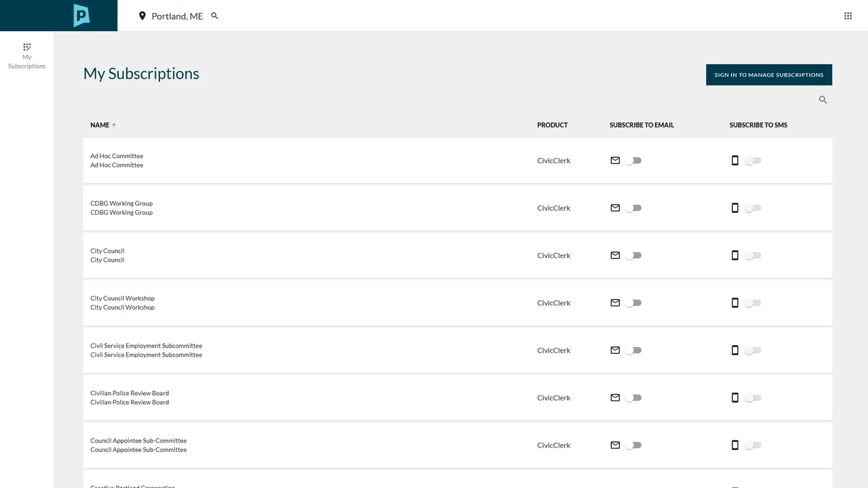Sort the list by Name column

[x=103, y=125]
